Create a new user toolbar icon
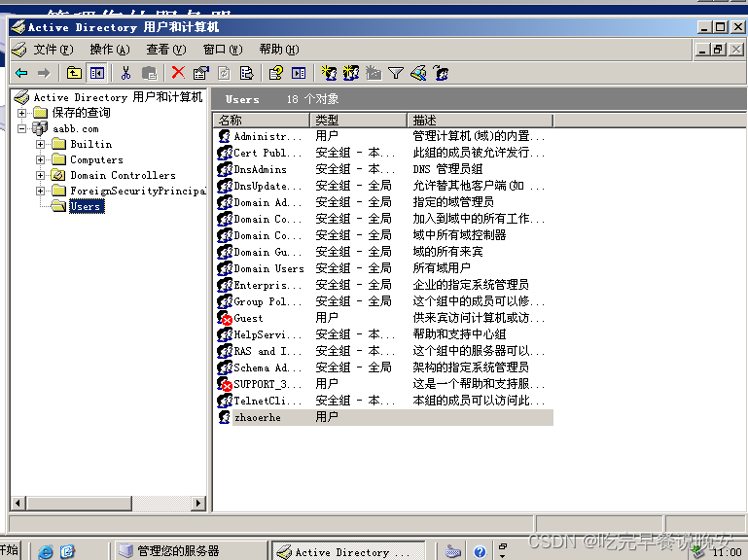This screenshot has height=560, width=748. (x=329, y=73)
